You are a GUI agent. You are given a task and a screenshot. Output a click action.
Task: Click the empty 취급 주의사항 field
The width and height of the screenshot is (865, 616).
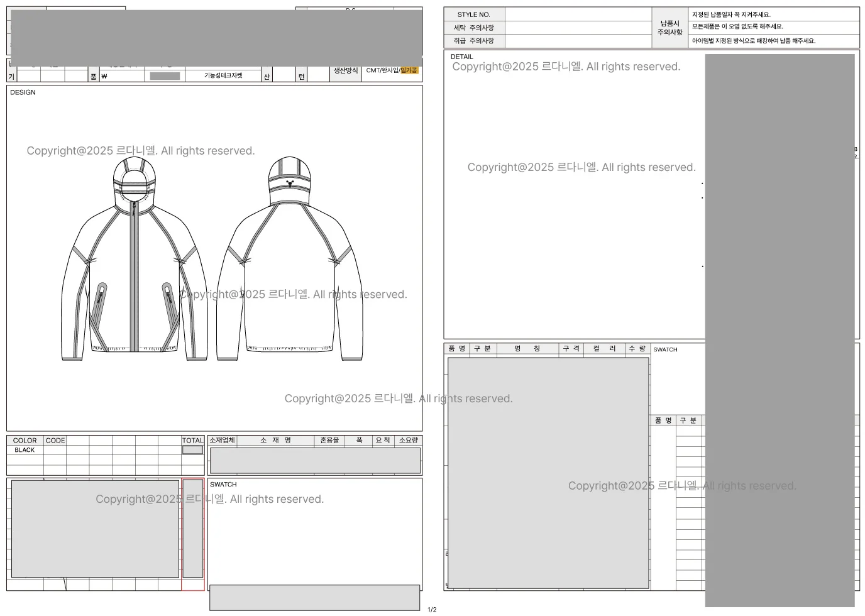coord(578,41)
